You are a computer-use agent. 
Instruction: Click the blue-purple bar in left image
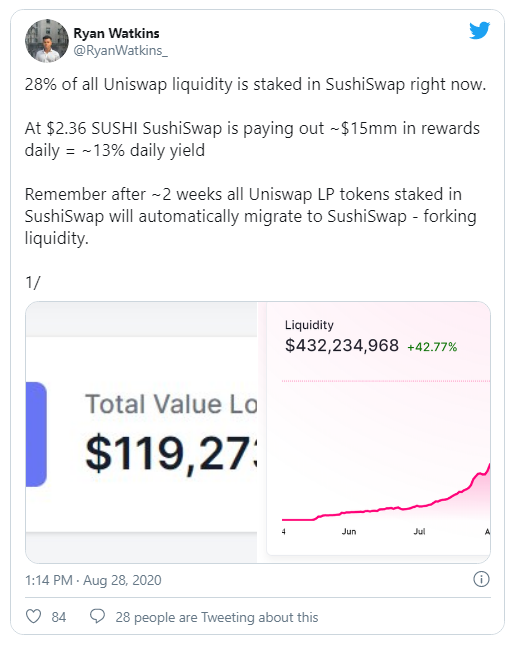tap(36, 434)
